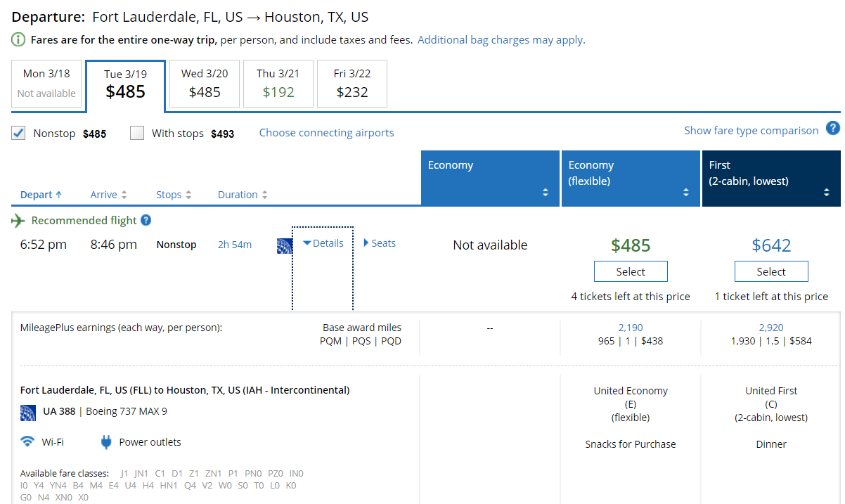Click the 965 | 1 | $438 earnings values
The height and width of the screenshot is (504, 845).
click(x=631, y=341)
